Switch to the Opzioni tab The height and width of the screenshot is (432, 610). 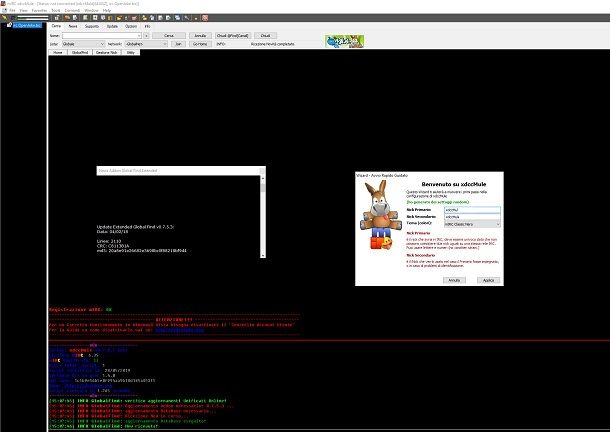[131, 26]
